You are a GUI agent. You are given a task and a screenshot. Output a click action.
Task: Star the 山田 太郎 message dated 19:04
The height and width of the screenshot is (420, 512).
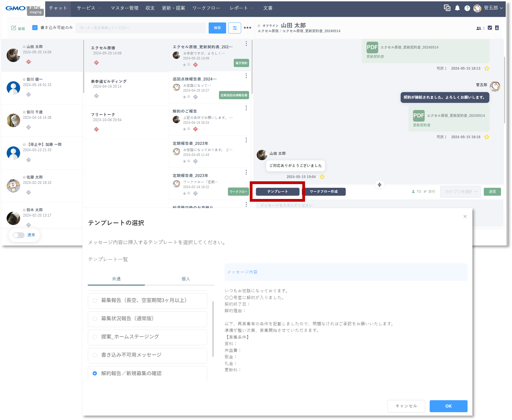(x=322, y=177)
